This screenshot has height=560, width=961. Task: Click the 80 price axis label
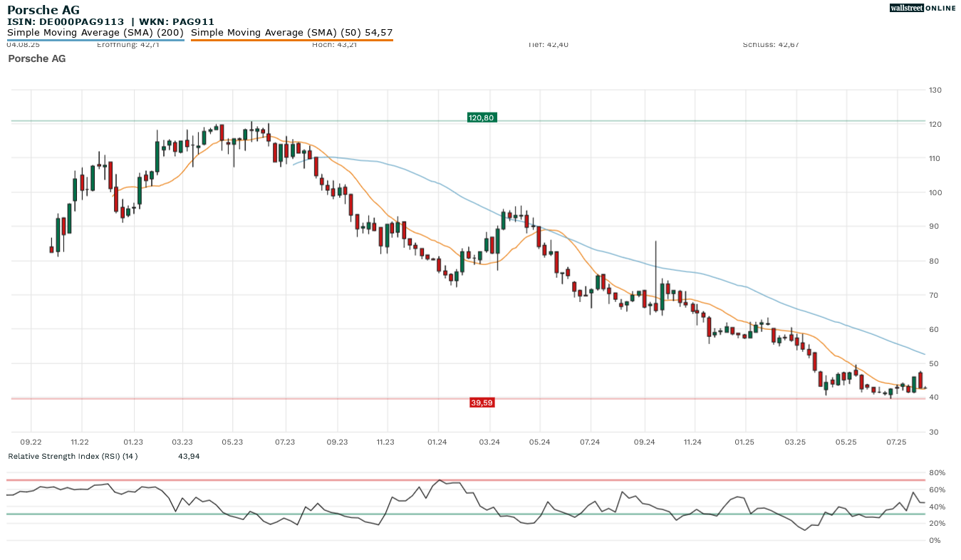pyautogui.click(x=933, y=261)
